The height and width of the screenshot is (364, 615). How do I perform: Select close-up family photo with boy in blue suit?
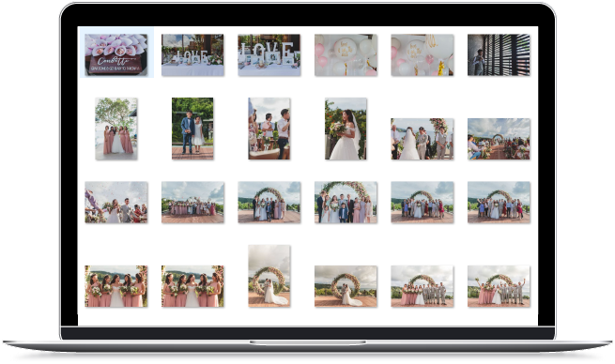tap(346, 203)
